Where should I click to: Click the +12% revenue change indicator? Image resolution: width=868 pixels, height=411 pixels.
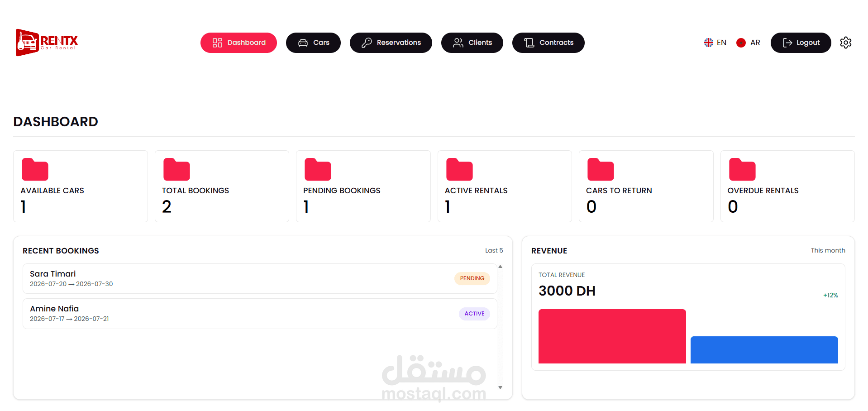[x=830, y=295]
